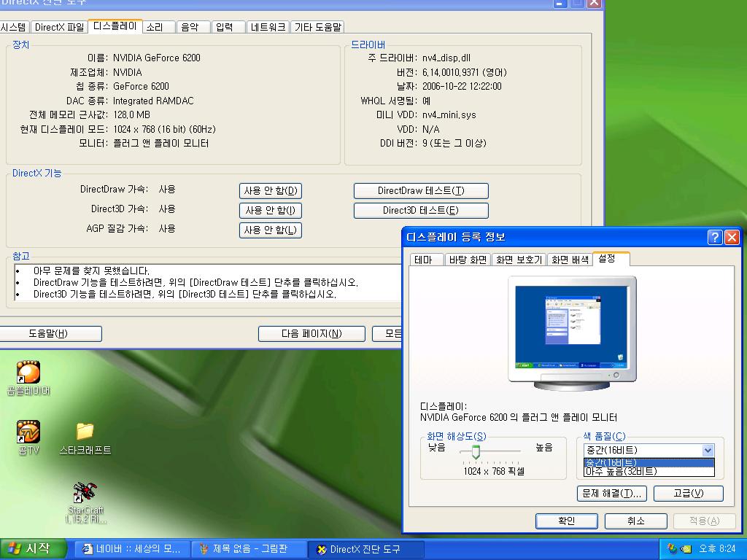The width and height of the screenshot is (747, 560).
Task: Click the note line about DirectDraw 테스트 단추
Action: point(196,283)
